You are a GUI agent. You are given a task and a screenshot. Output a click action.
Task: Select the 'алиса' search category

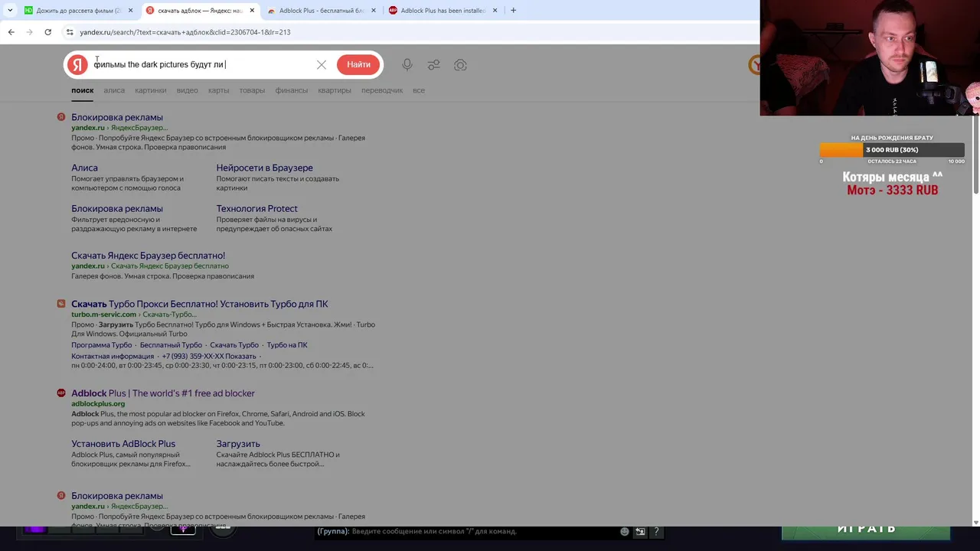(x=114, y=90)
